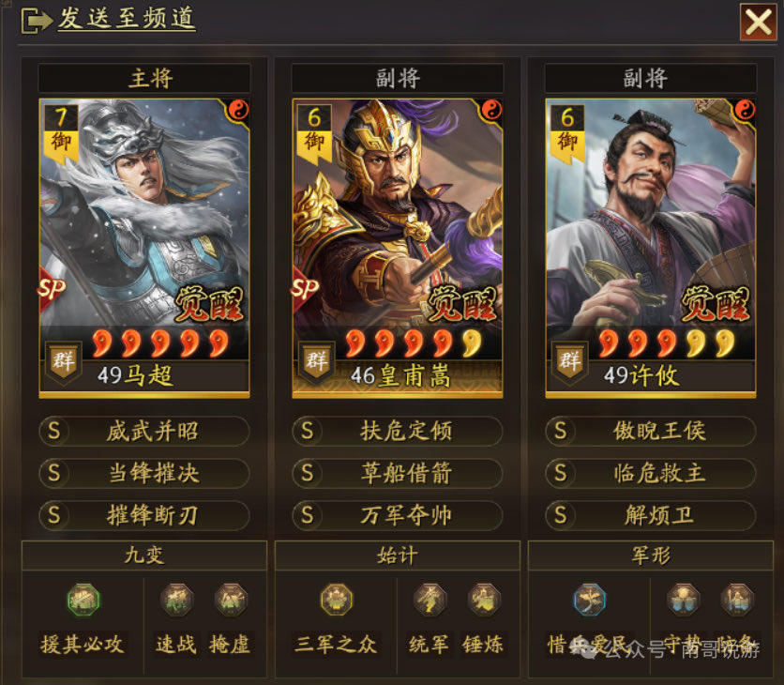Open the 九变 art-of-war tab
The image size is (784, 685).
tap(144, 556)
